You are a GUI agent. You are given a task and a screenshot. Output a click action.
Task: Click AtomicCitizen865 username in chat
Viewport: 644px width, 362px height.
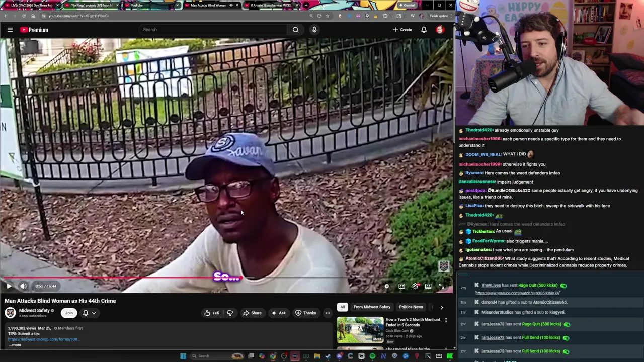pos(485,258)
